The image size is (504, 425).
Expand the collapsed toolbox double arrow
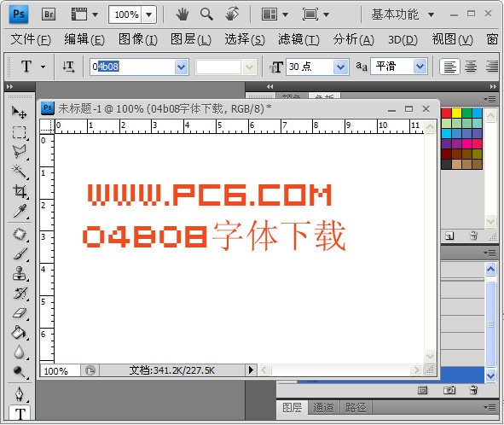[9, 86]
